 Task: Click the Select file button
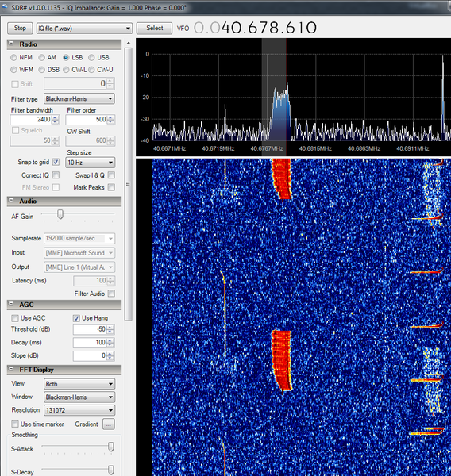coord(154,29)
